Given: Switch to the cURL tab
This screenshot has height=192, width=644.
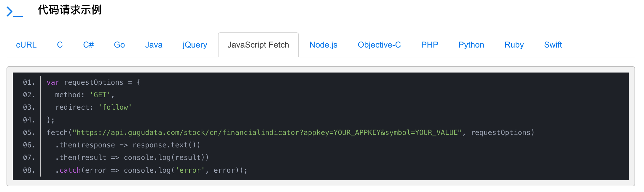Looking at the screenshot, I should [x=26, y=45].
